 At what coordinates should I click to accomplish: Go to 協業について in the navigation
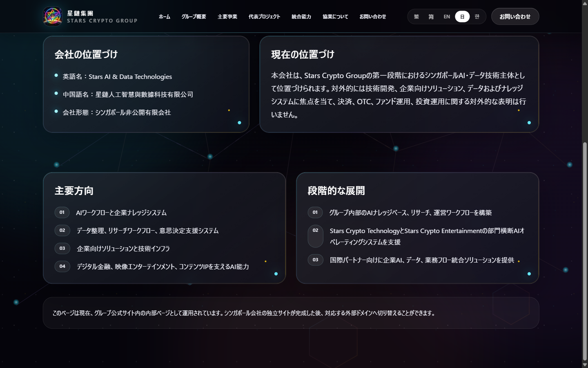[335, 17]
